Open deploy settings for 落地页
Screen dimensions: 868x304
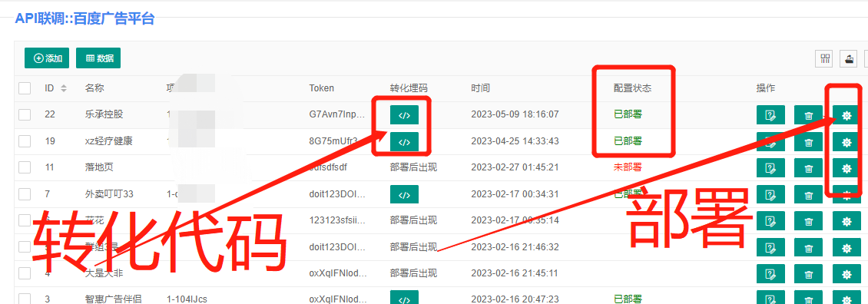(846, 168)
